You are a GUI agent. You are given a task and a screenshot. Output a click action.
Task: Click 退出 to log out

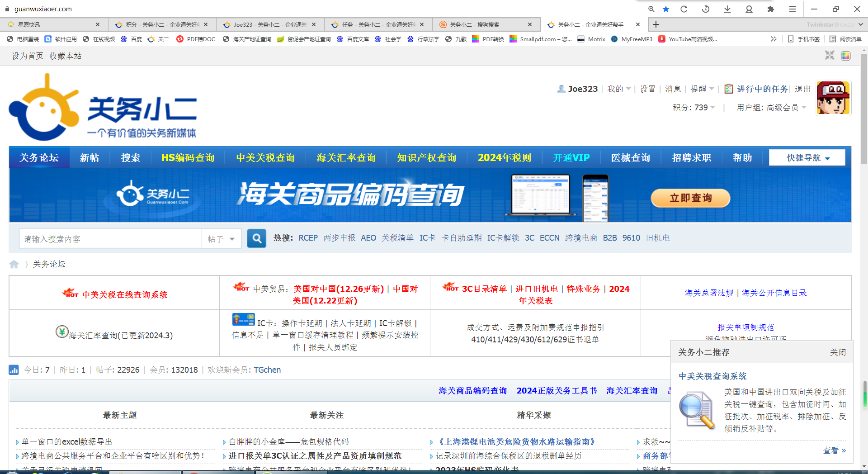[802, 89]
